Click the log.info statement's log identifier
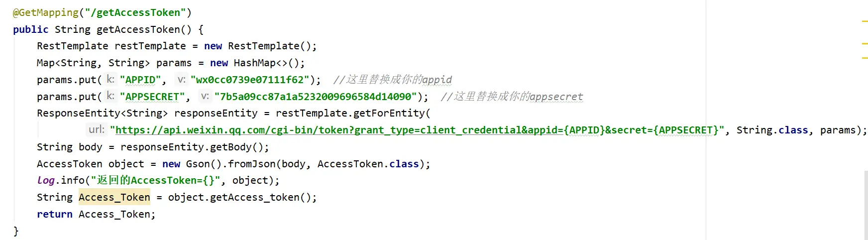Screen dimensions: 868x240 [46, 180]
